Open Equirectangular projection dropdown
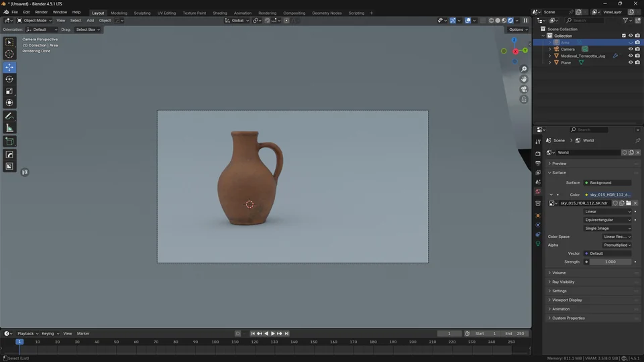 tap(608, 220)
